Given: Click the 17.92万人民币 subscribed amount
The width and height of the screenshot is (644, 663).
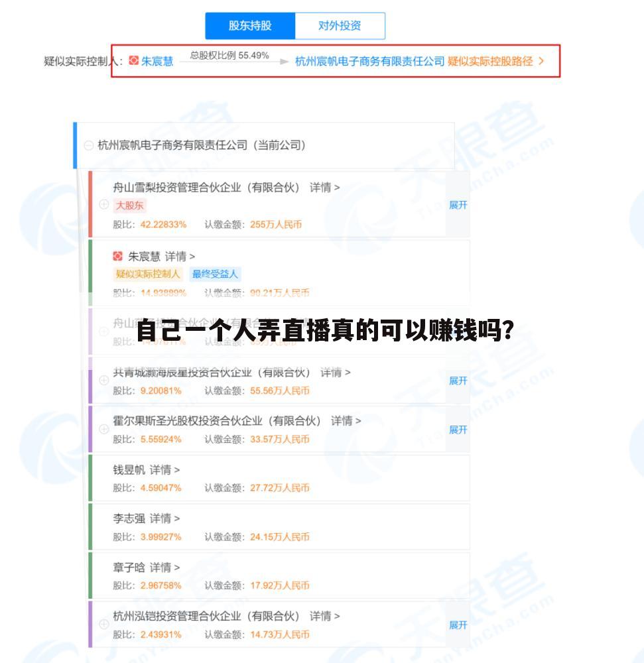Looking at the screenshot, I should tap(279, 585).
